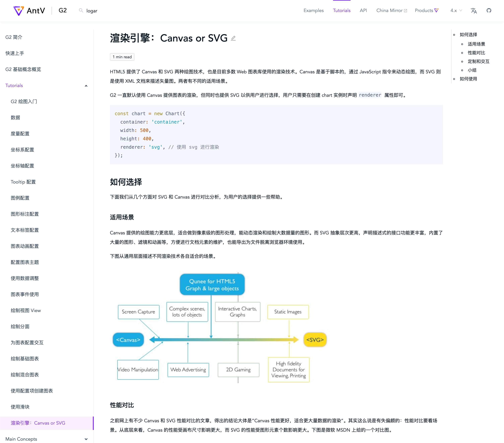
Task: Open the China Mirror link
Action: pos(392,10)
